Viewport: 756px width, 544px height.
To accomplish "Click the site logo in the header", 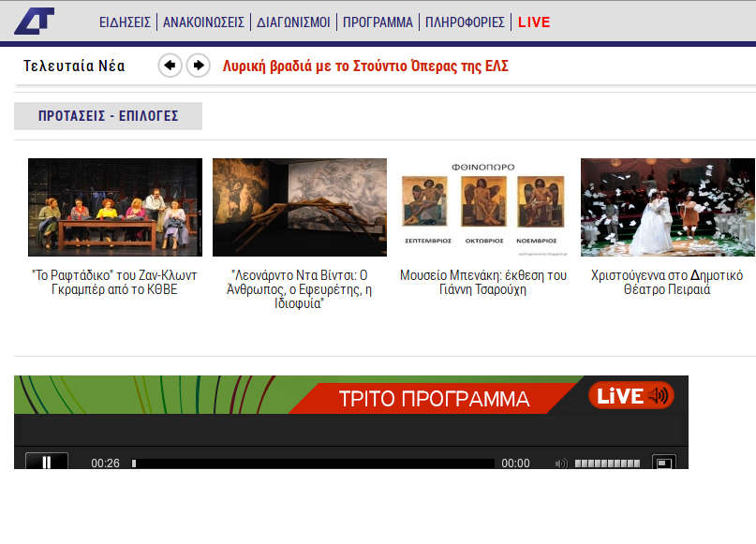I will coord(34,22).
